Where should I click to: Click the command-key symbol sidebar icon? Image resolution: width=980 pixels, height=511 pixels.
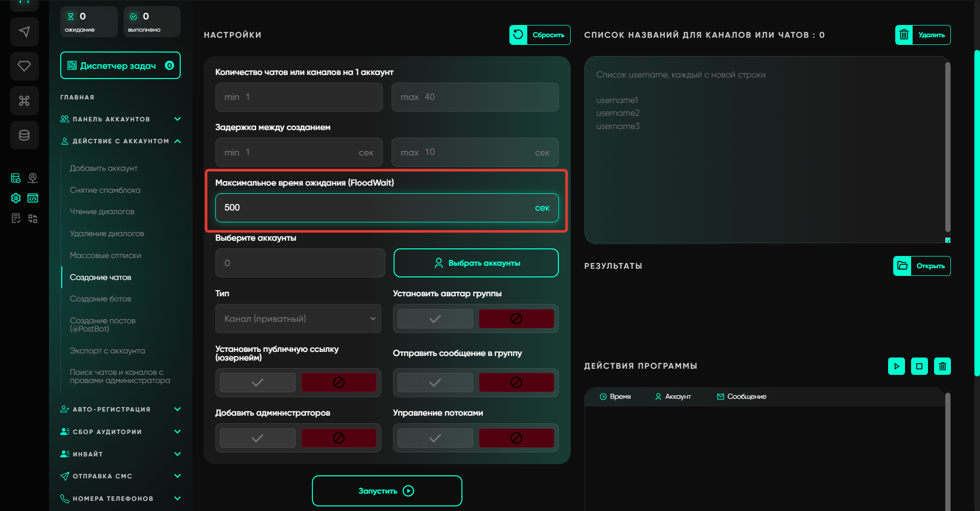pos(24,100)
